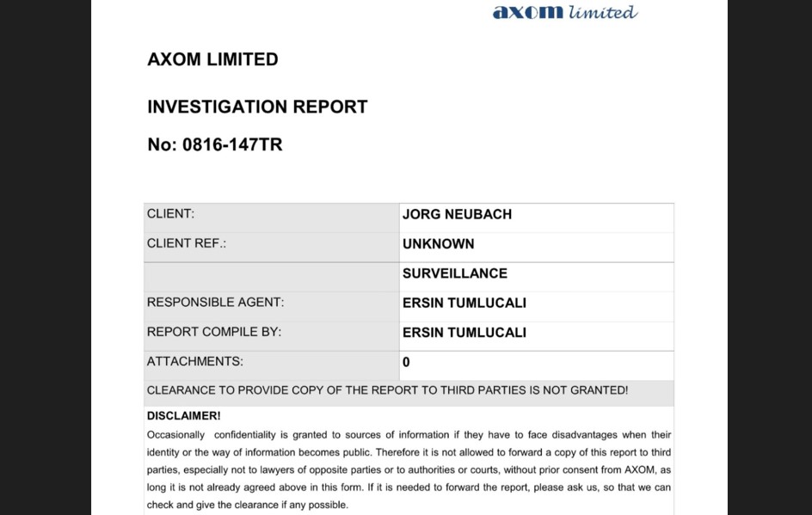The image size is (812, 515).
Task: Click the DISCLAIMER! heading
Action: [183, 416]
